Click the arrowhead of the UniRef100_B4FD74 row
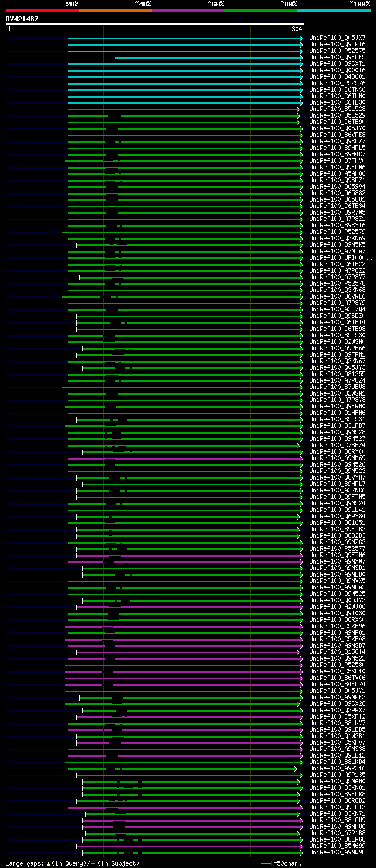The image size is (376, 868). (301, 685)
